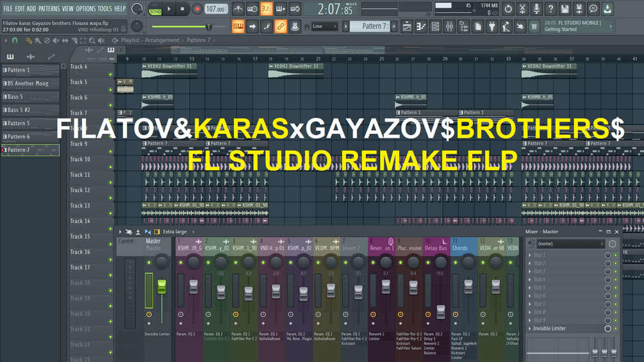Click the microphone one-click recording icon
Viewport: 644px width, 362px height.
(x=536, y=8)
